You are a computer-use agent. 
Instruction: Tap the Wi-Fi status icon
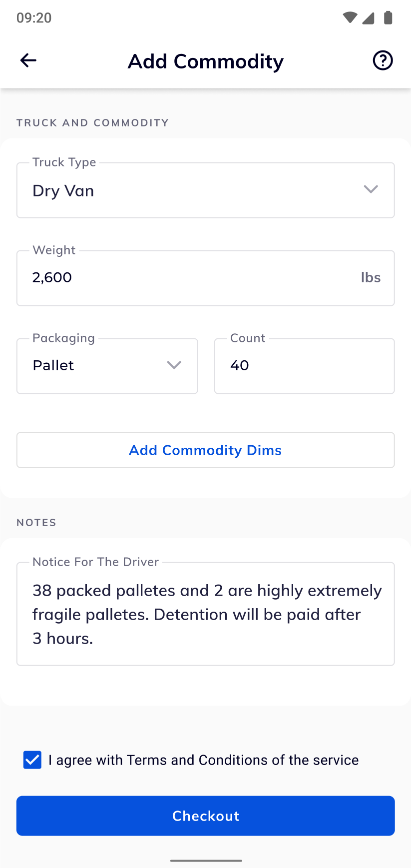(x=350, y=18)
